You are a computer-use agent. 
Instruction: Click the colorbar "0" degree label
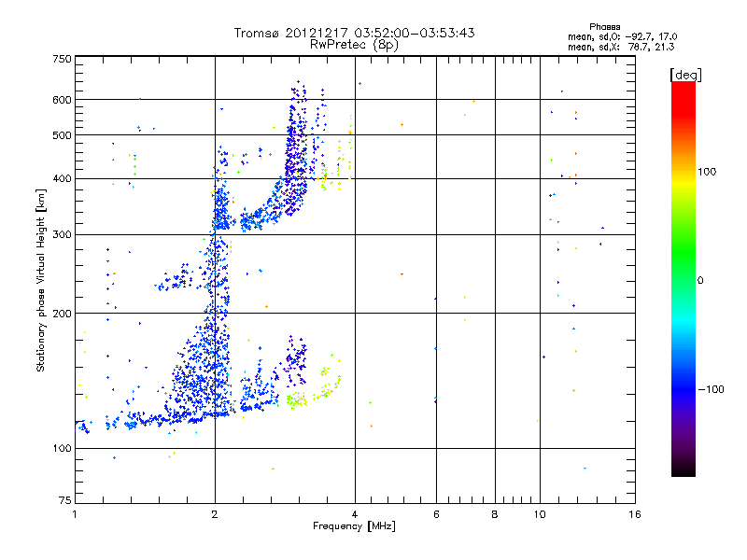700,281
